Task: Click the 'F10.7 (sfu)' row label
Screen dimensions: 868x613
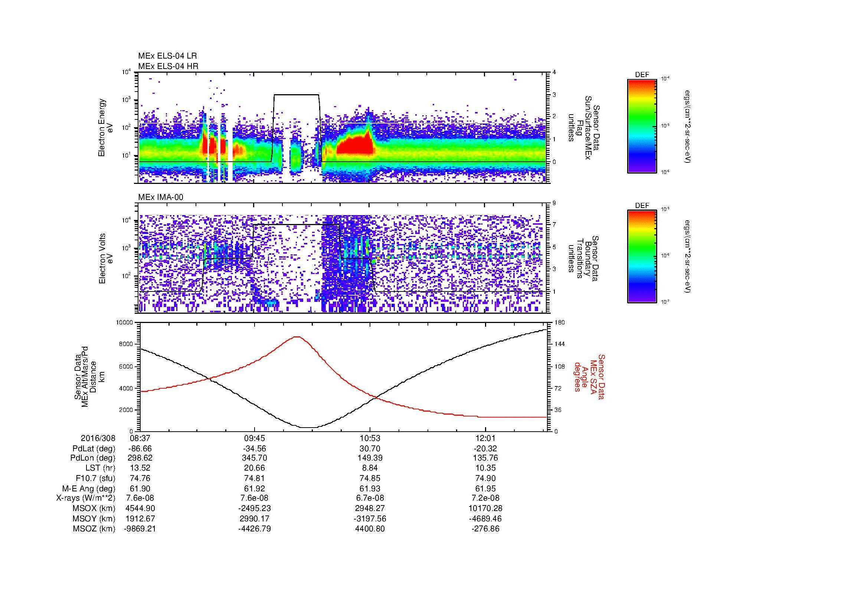Action: 95,478
